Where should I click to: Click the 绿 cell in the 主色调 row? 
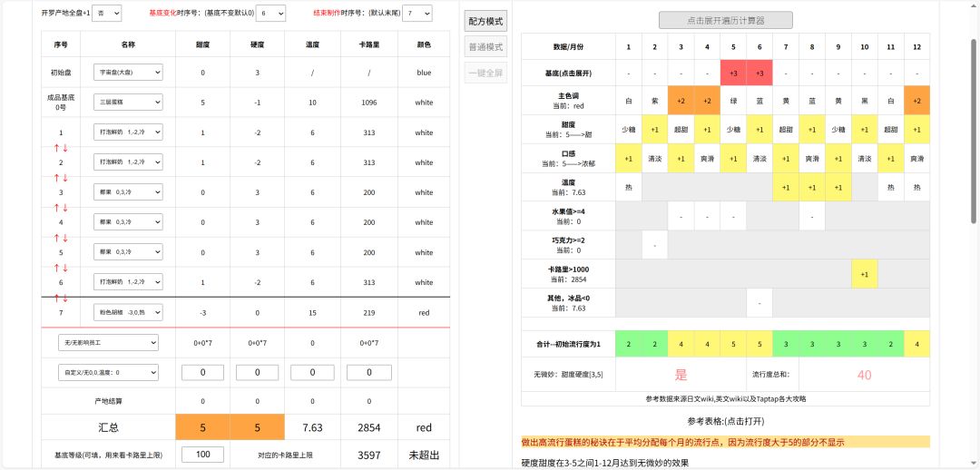(x=733, y=100)
